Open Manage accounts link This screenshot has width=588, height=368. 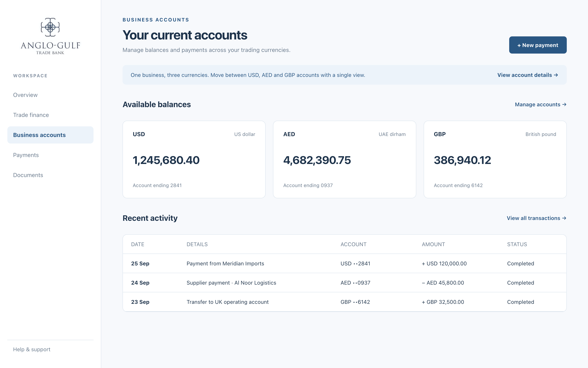click(541, 104)
